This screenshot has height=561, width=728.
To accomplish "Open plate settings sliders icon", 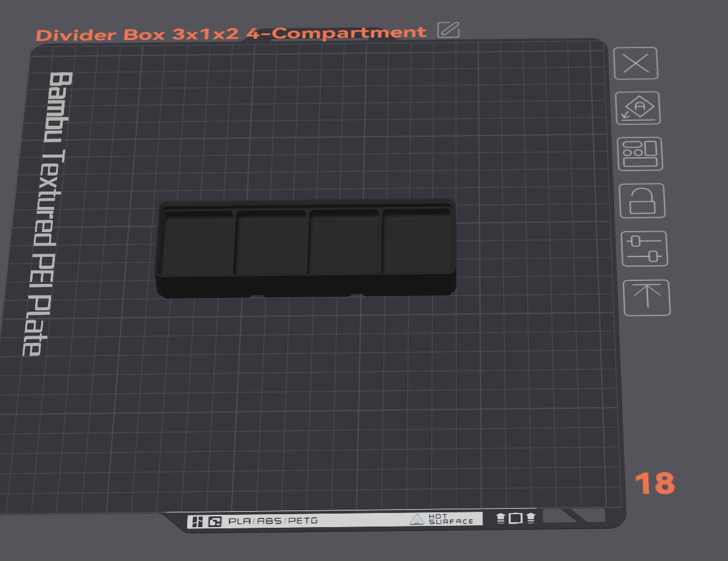I will [644, 249].
